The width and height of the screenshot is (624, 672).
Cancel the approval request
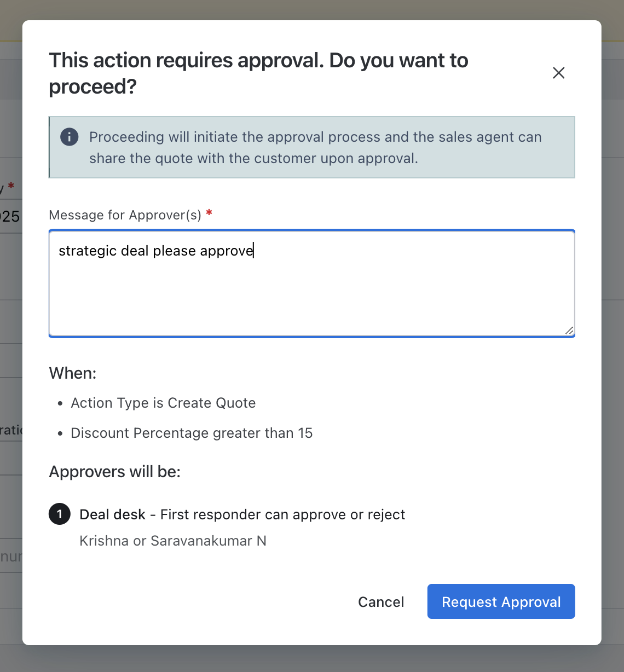point(381,602)
